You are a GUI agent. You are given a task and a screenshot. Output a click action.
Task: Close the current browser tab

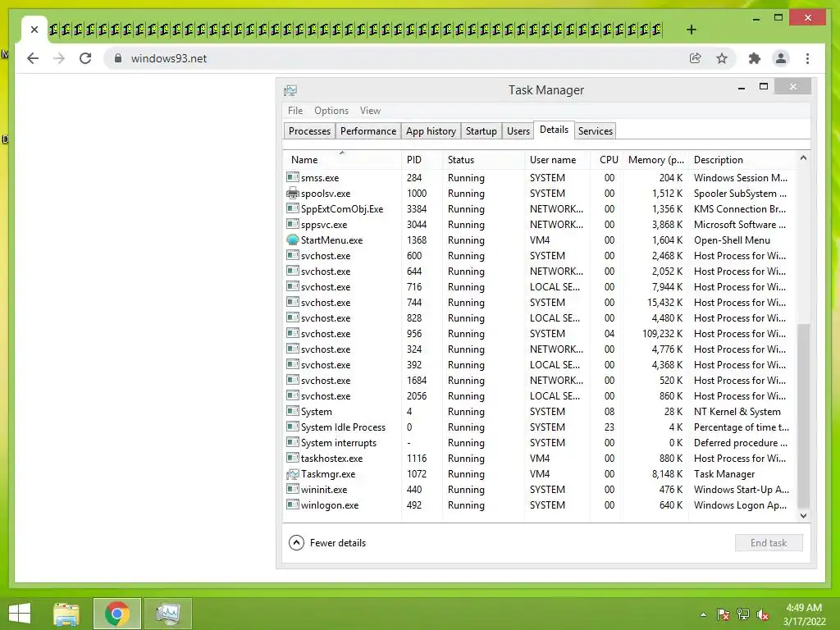[34, 30]
